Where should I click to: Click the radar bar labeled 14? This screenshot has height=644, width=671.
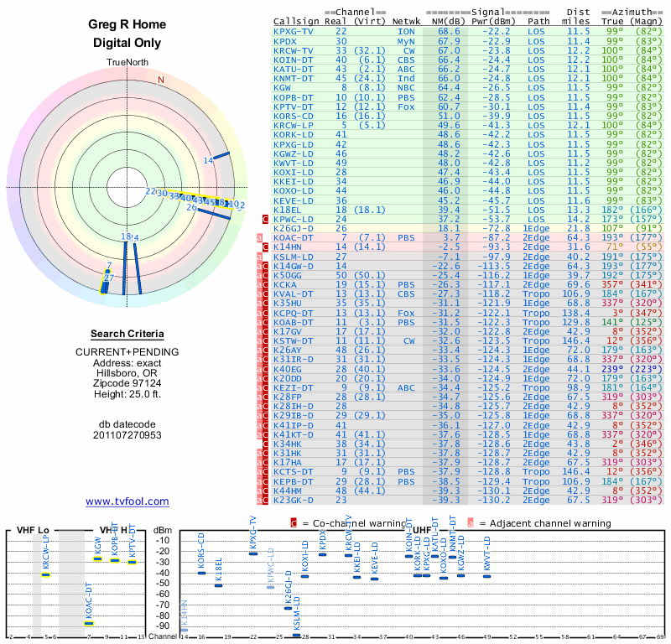221,156
